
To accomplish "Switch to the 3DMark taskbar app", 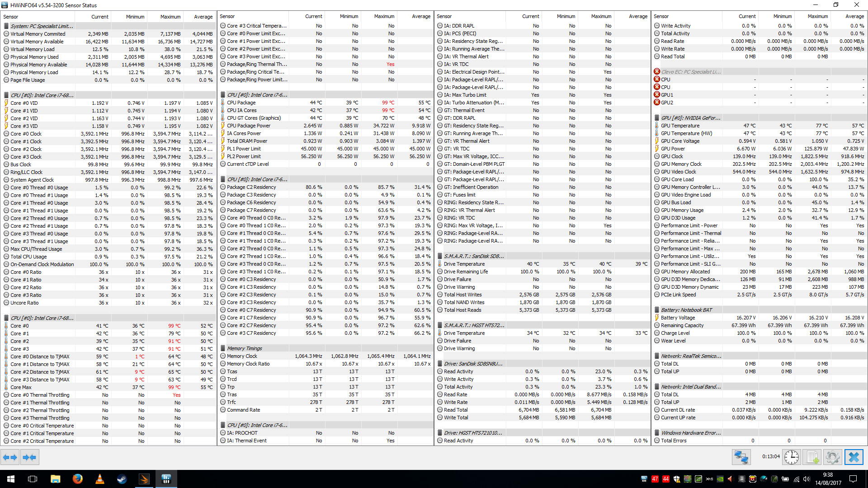I will [x=144, y=479].
